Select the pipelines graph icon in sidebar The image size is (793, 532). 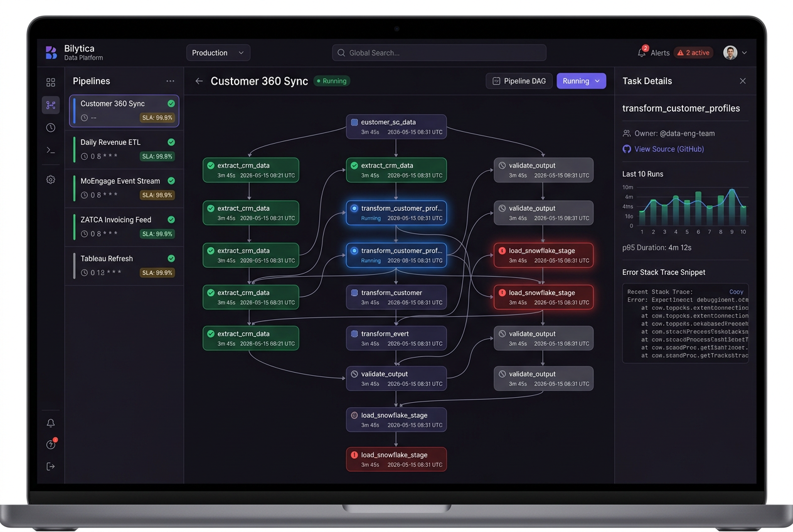coord(51,105)
